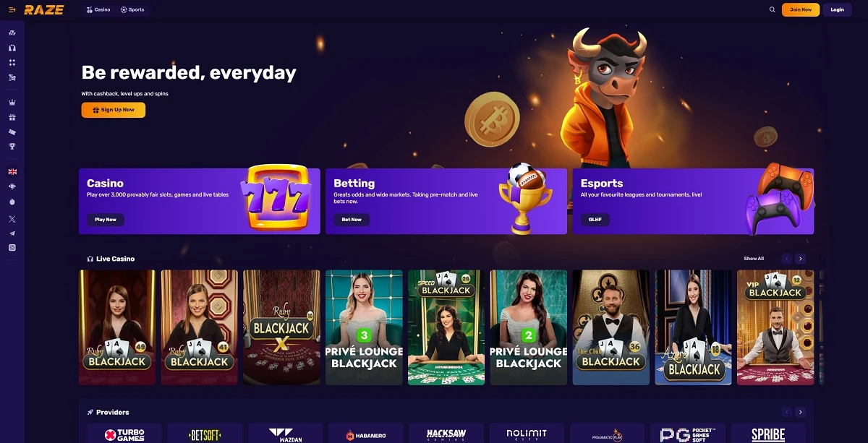Click the trophy tournaments sidebar icon
The image size is (868, 443).
[x=12, y=146]
